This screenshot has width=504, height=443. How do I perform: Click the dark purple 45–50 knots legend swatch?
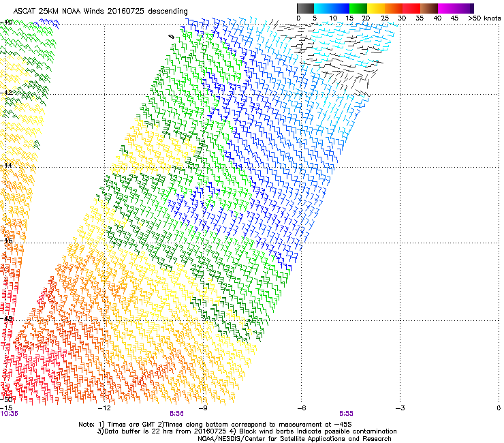click(464, 8)
